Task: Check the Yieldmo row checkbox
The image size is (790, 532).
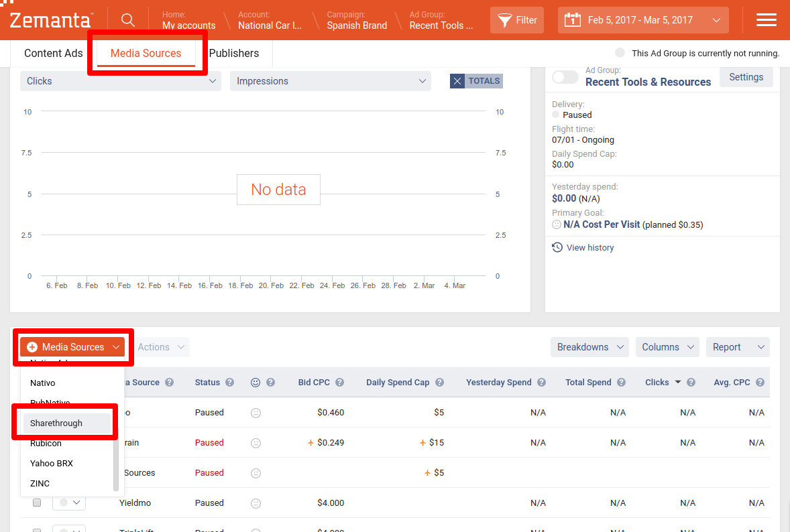Action: click(x=37, y=503)
